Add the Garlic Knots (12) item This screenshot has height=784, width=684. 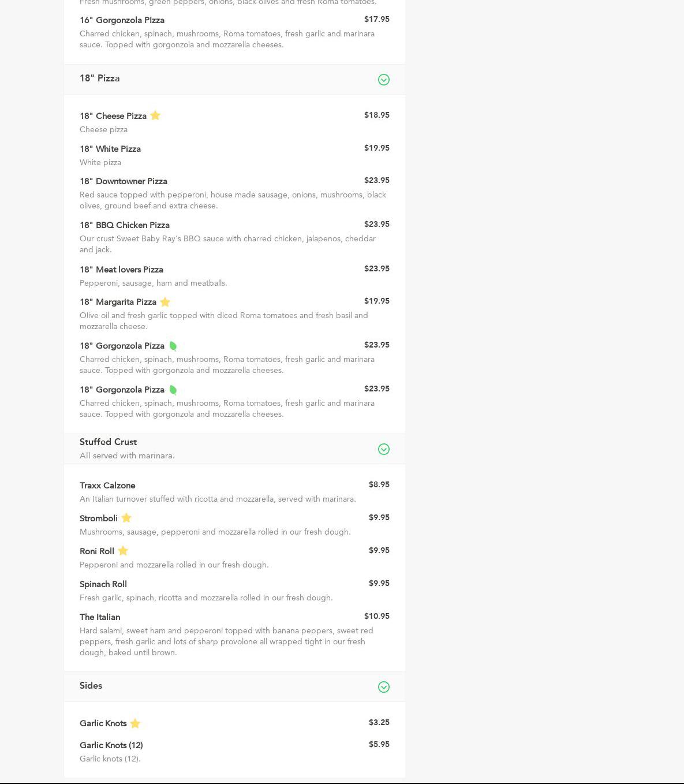(x=111, y=745)
